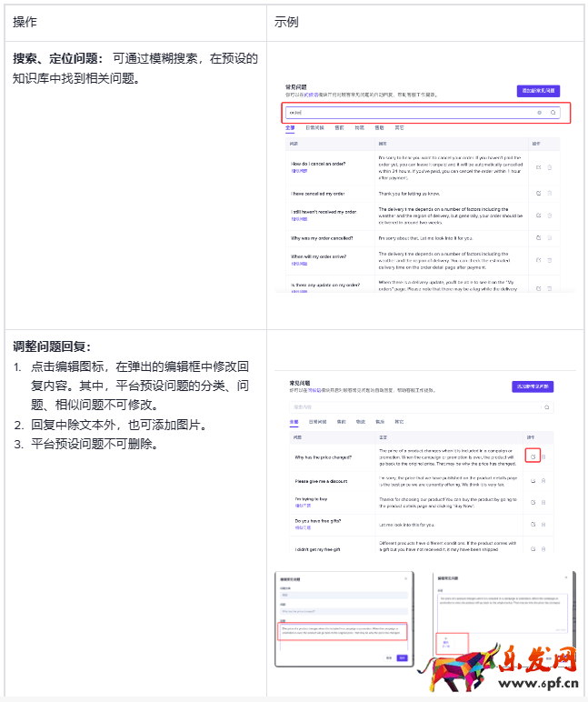The height and width of the screenshot is (702, 588).
Task: Edit 'I still haven't received my order' reply
Action: pos(538,216)
